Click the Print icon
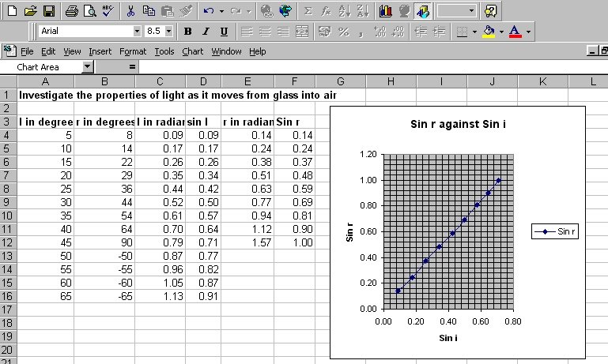The height and width of the screenshot is (364, 608). [72, 11]
